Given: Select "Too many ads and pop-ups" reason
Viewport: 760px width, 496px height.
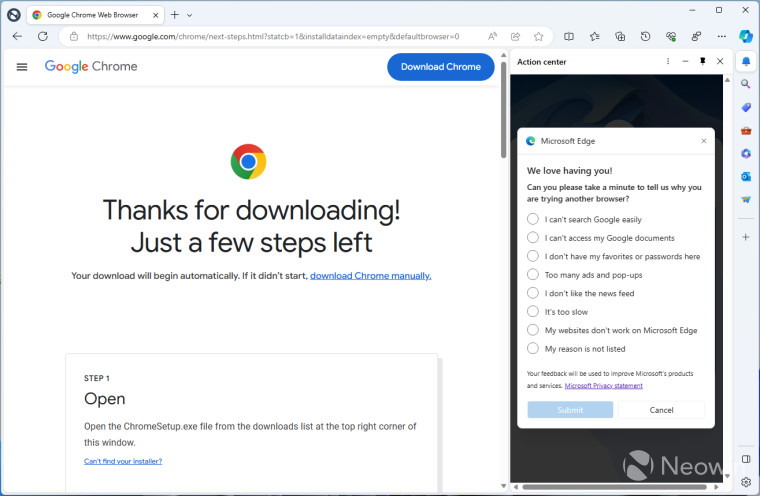Looking at the screenshot, I should 533,275.
